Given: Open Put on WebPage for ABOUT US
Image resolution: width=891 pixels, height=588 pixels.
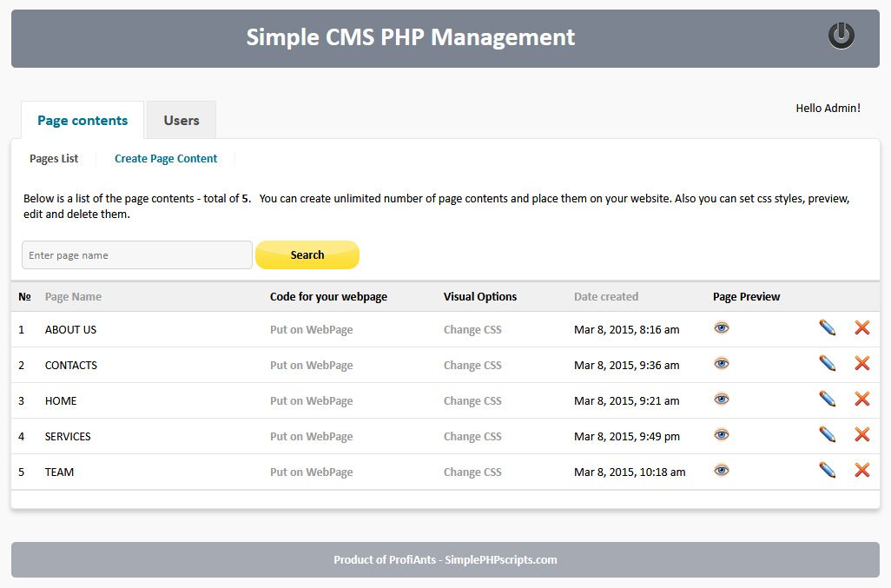Looking at the screenshot, I should (x=312, y=329).
